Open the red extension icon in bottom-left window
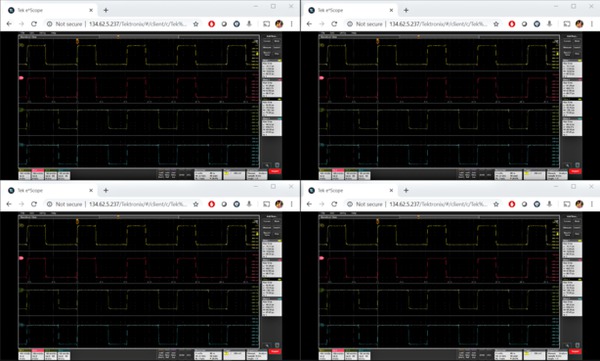This screenshot has width=600, height=361. point(211,204)
